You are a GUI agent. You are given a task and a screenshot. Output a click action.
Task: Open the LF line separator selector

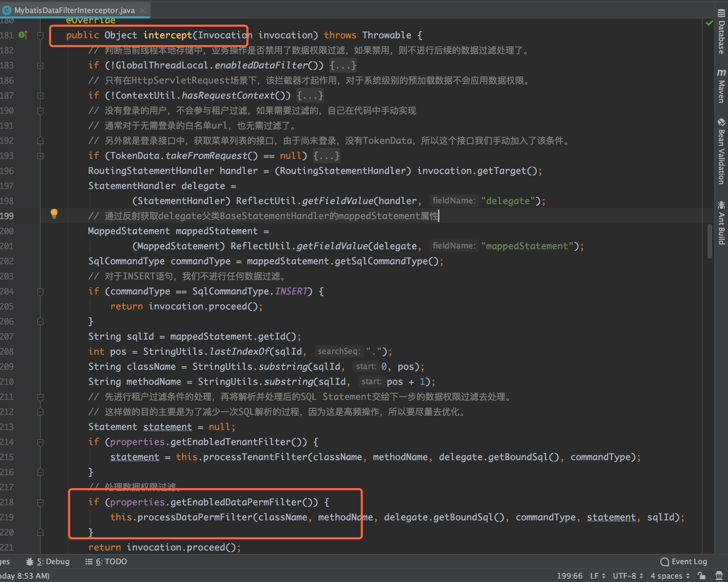(598, 576)
